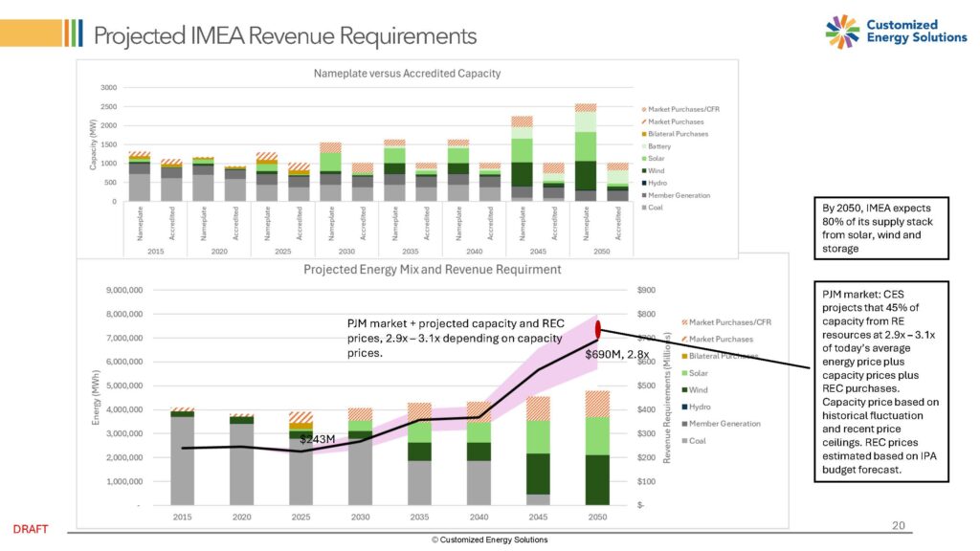
Task: Click the Customized Energy Solutions logo icon
Action: (x=843, y=31)
